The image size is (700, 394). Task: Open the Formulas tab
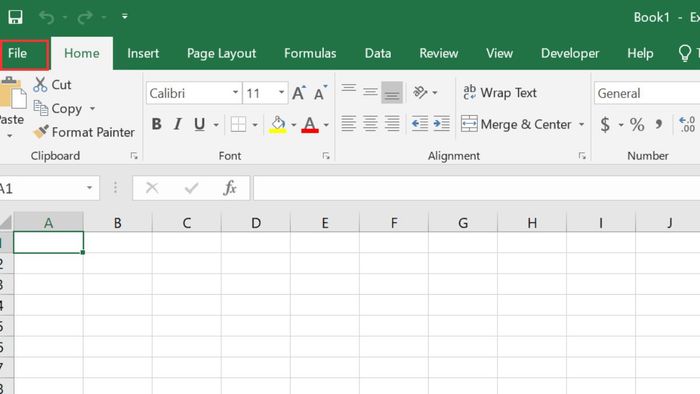pyautogui.click(x=310, y=54)
